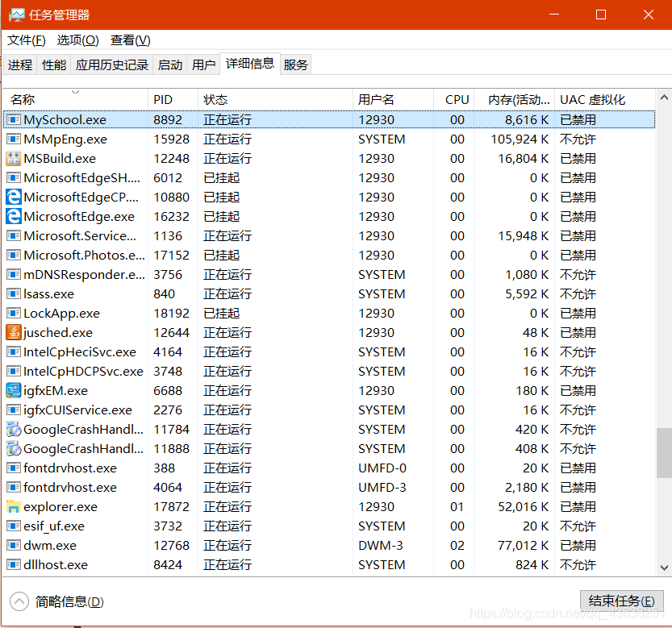Switch to the 应用历史记录 tab
This screenshot has width=672, height=628.
(x=112, y=64)
